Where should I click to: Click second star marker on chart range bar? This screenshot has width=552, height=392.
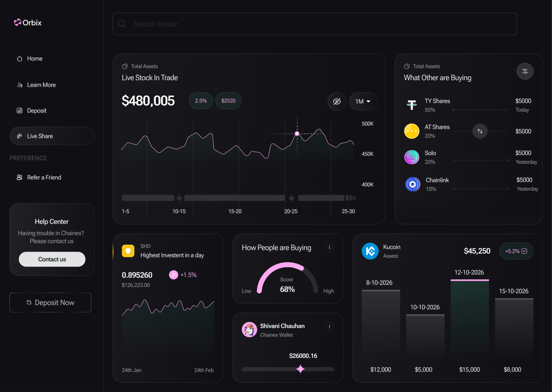(x=291, y=198)
